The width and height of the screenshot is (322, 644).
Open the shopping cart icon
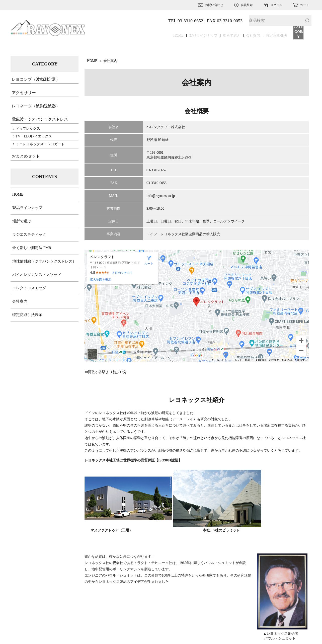295,5
